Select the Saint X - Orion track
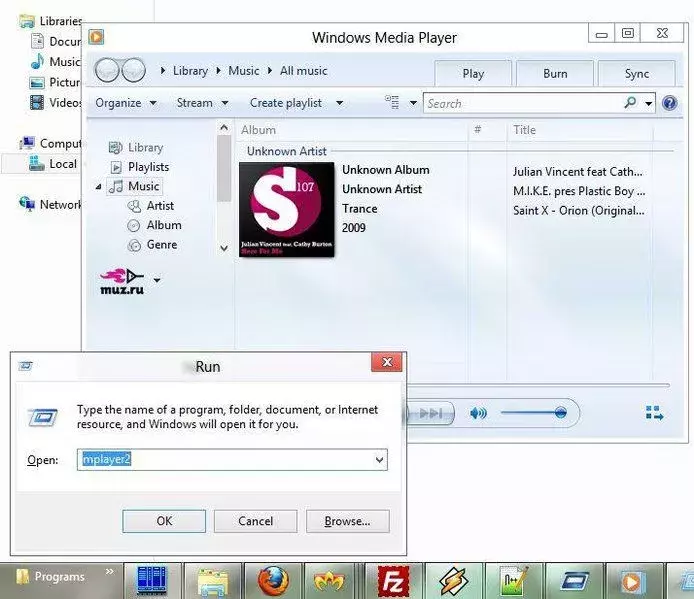Viewport: 694px width, 599px height. click(x=578, y=211)
